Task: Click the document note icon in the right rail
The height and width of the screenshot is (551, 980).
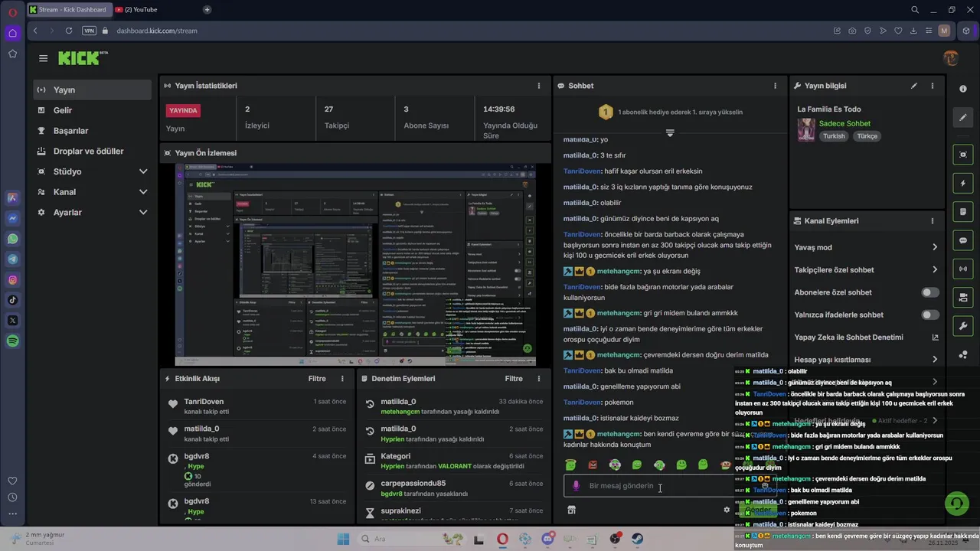Action: tap(963, 211)
